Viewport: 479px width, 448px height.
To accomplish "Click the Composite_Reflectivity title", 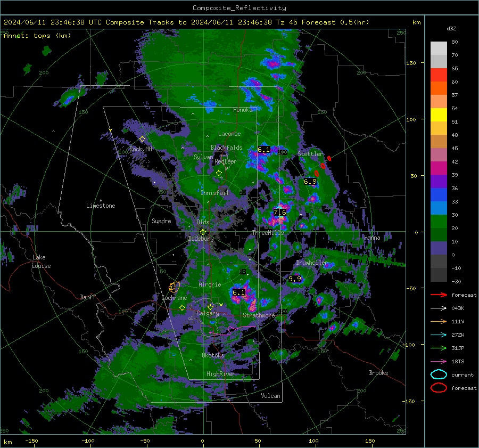I will (240, 8).
